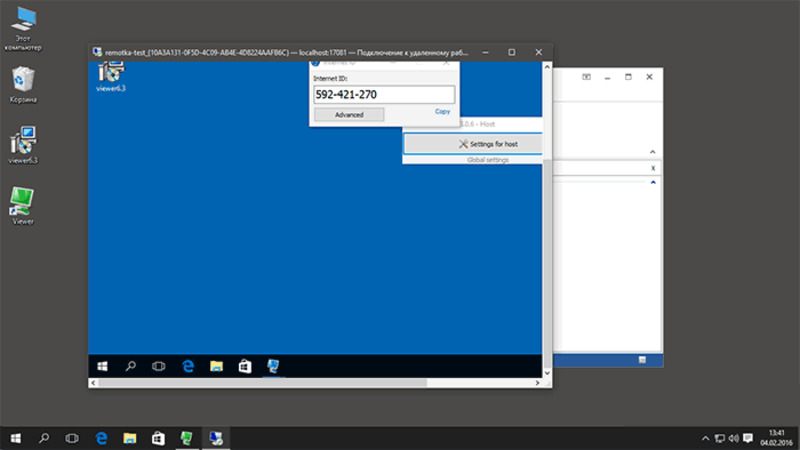Open the remote Start menu

point(103,366)
